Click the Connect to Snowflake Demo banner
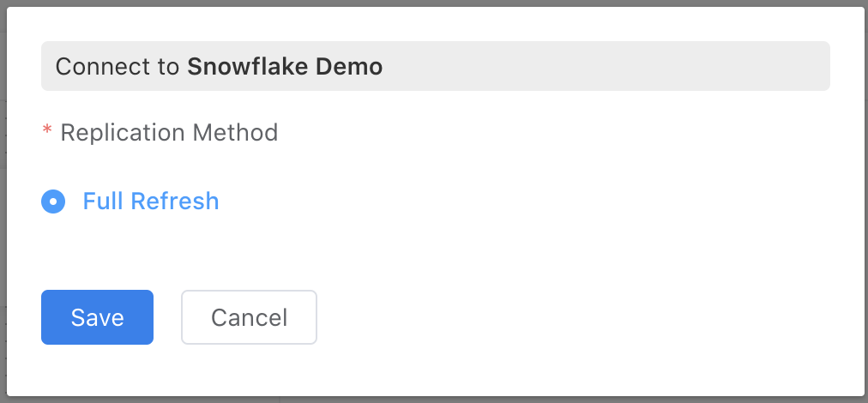Screen dimensions: 868x403 [x=435, y=66]
